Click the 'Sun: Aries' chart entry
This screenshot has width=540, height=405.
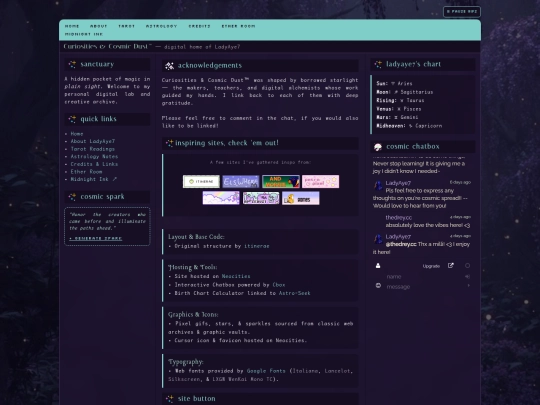[394, 83]
